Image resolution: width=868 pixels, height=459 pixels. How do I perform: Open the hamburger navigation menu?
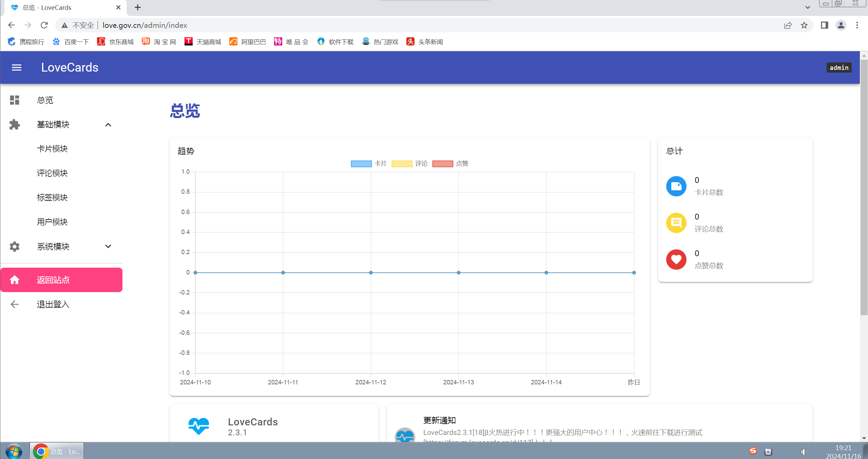(x=17, y=68)
